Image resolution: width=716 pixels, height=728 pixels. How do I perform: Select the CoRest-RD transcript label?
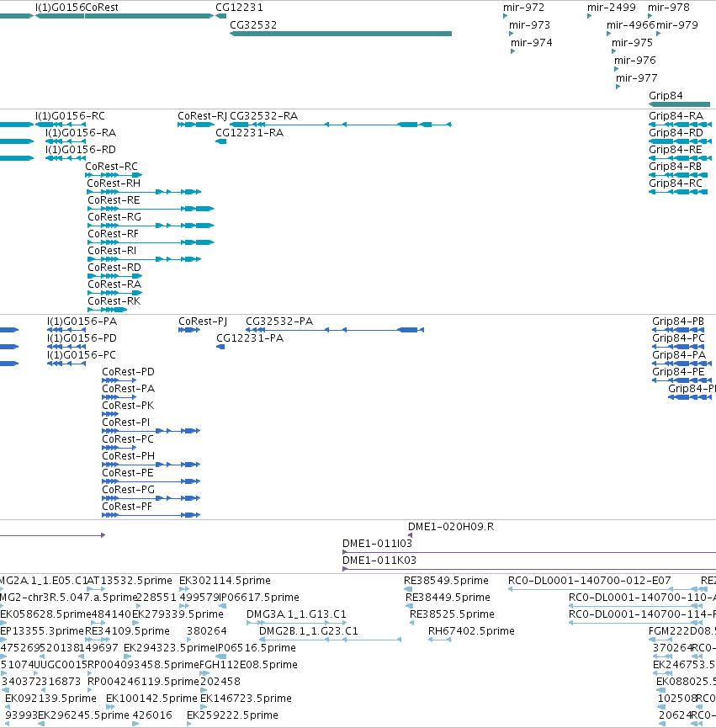[114, 268]
